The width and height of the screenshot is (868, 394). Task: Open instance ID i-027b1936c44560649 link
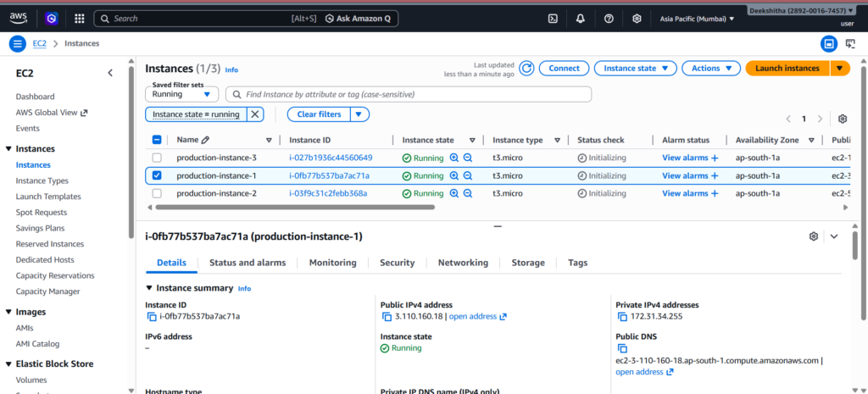[x=330, y=158]
